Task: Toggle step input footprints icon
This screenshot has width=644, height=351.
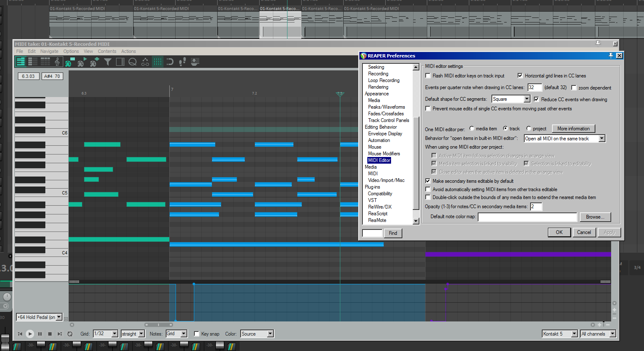Action: tap(182, 62)
